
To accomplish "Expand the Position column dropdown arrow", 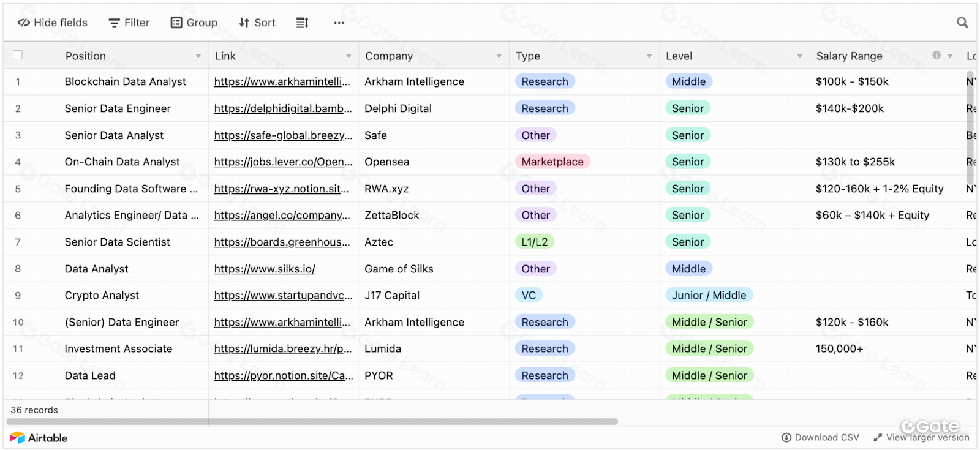I will [x=198, y=56].
